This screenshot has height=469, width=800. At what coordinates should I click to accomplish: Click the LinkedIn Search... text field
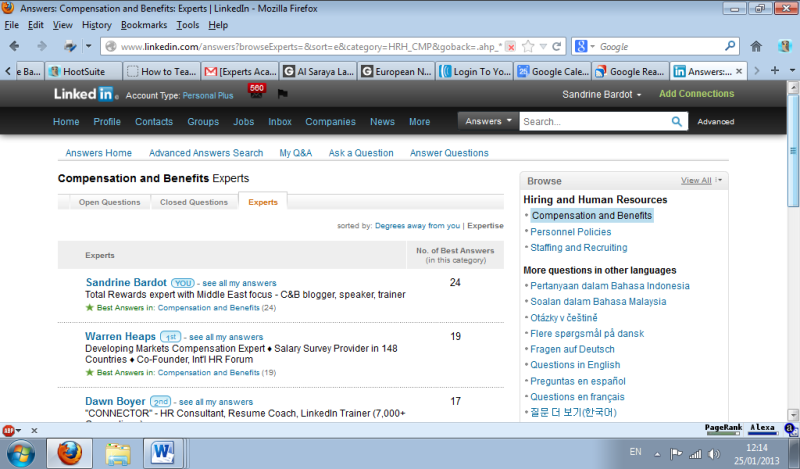click(x=594, y=121)
